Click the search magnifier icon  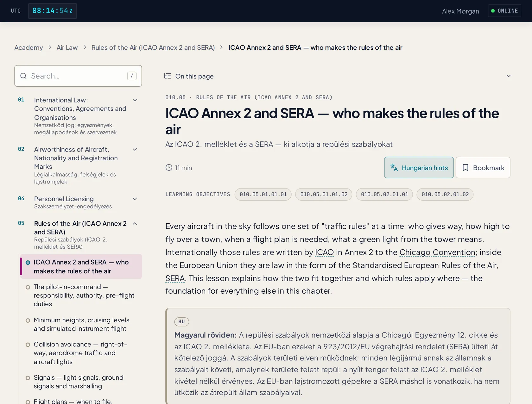(x=23, y=76)
